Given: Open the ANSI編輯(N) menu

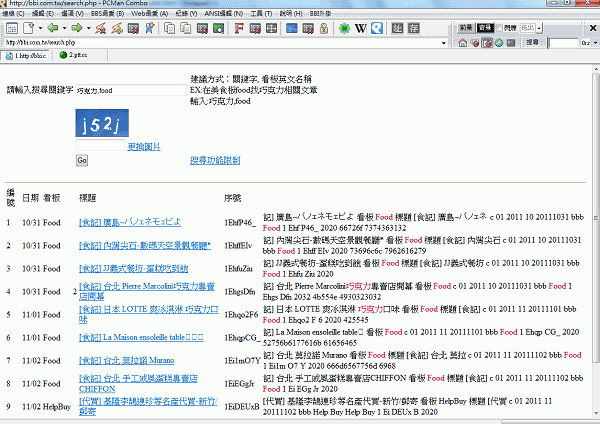Looking at the screenshot, I should [223, 14].
